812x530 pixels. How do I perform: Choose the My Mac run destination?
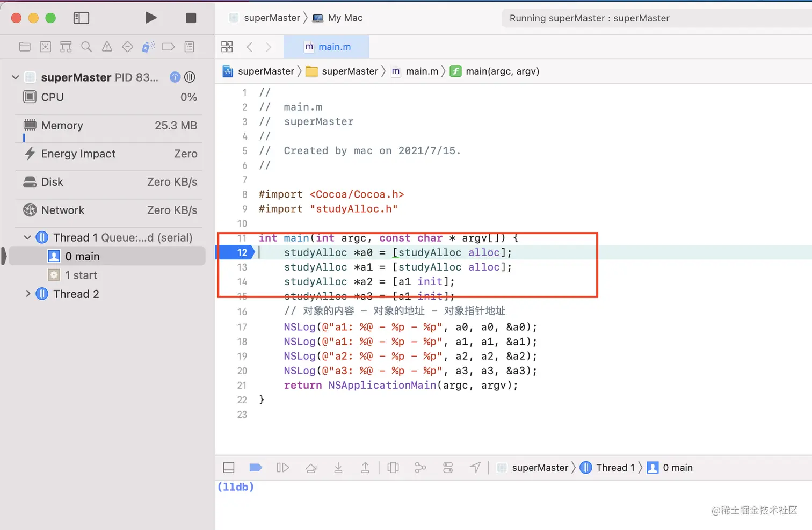coord(338,18)
